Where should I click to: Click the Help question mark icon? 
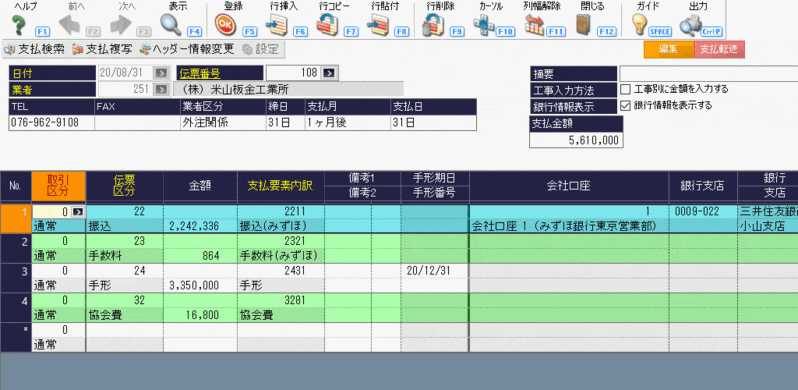(18, 24)
